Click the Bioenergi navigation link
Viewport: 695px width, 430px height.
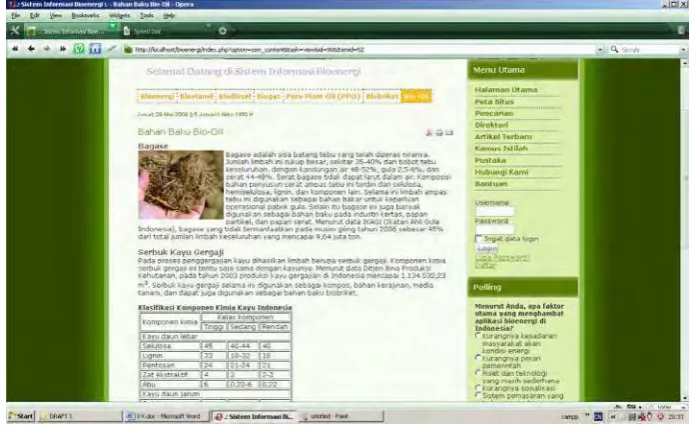point(157,96)
